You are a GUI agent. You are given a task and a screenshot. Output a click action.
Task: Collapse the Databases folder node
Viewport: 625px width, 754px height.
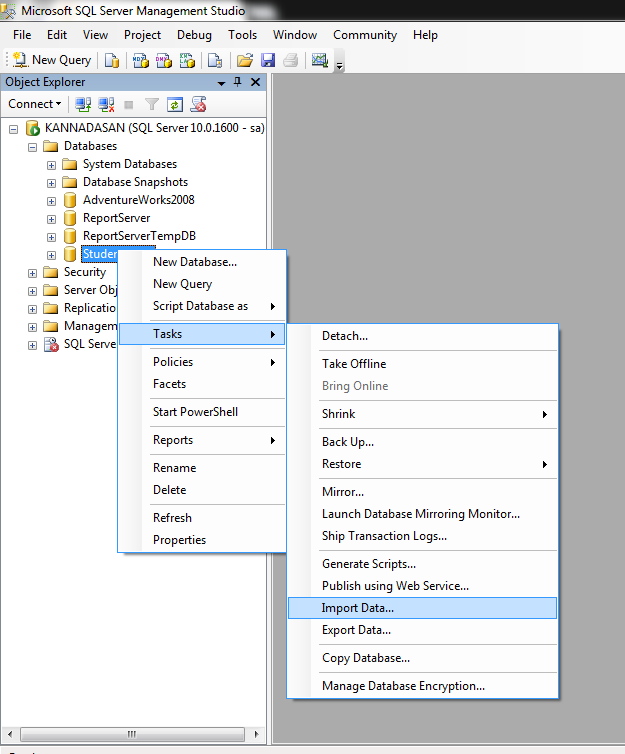[x=32, y=147]
